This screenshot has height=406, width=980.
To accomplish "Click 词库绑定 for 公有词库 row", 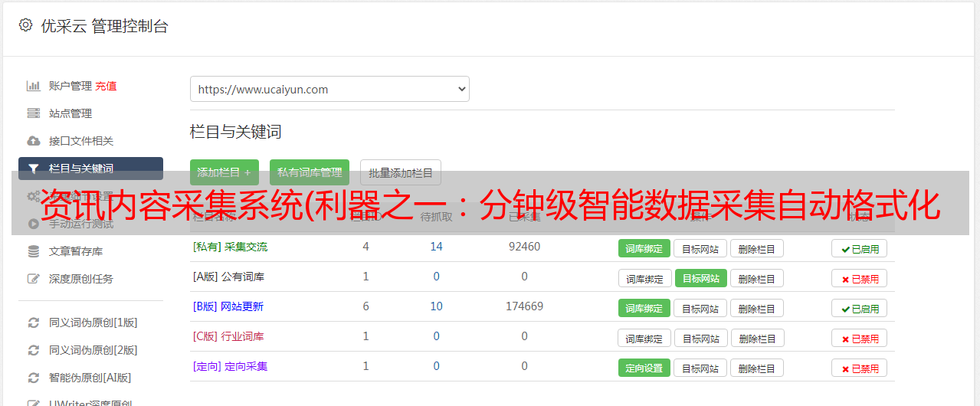I will (x=645, y=278).
